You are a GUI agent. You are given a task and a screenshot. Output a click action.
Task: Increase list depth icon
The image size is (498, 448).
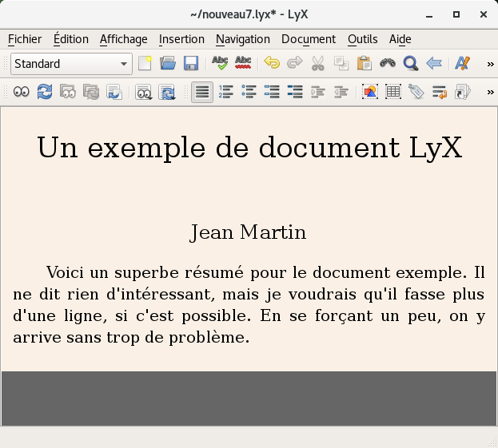pyautogui.click(x=318, y=92)
